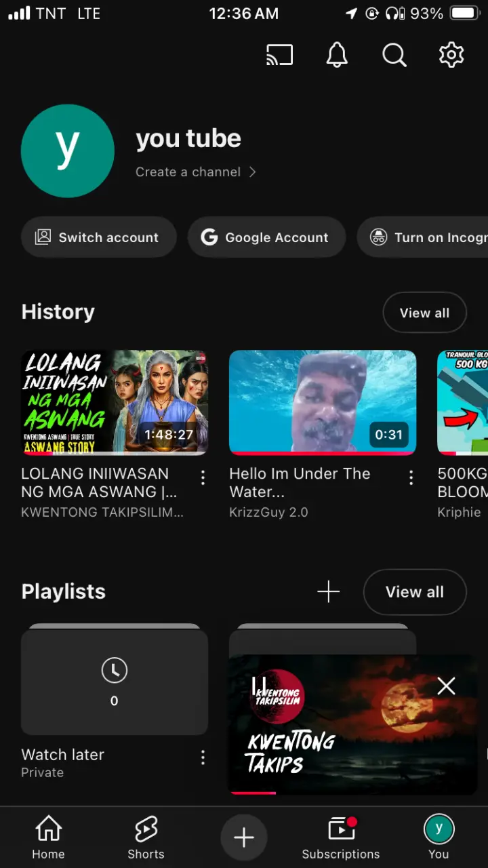Expand the Kwentong Takipsilim miniplayer
The height and width of the screenshot is (868, 488).
pyautogui.click(x=353, y=724)
